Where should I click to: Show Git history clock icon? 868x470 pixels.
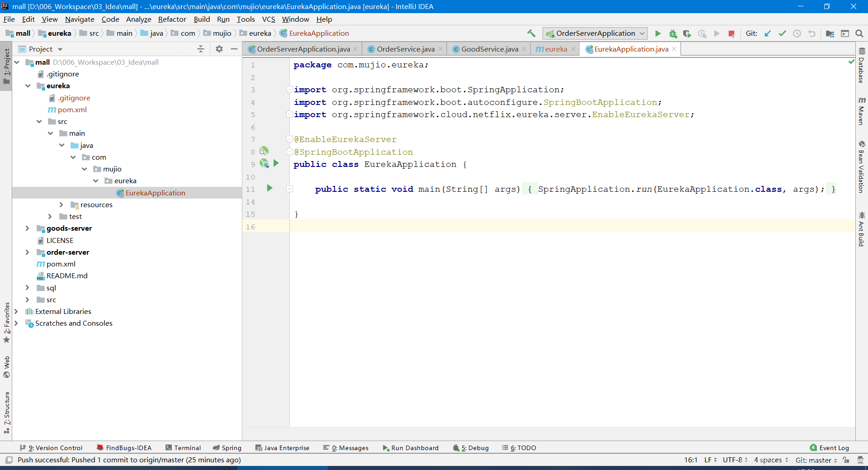pyautogui.click(x=797, y=33)
